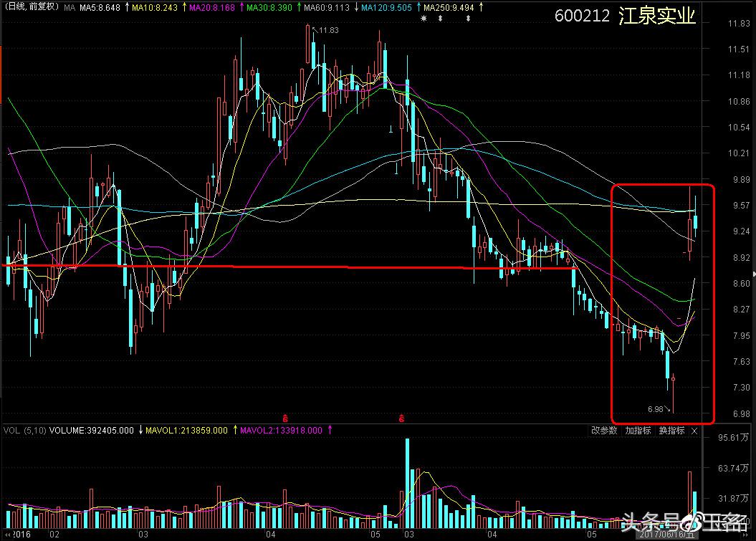
Task: Select the MA5:8.648 moving average label
Action: point(100,8)
